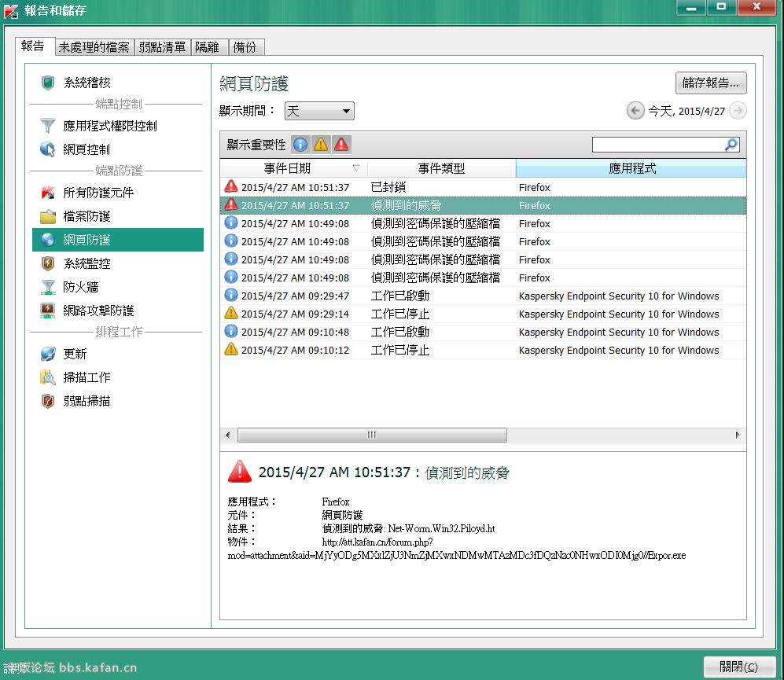Open the 備份 tab
784x680 pixels.
tap(245, 47)
